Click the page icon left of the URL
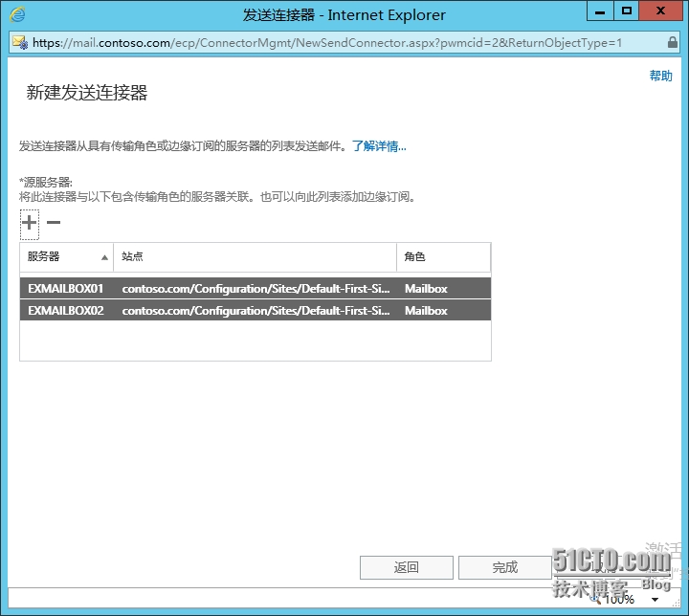Viewport: 689px width, 616px height. pyautogui.click(x=19, y=43)
